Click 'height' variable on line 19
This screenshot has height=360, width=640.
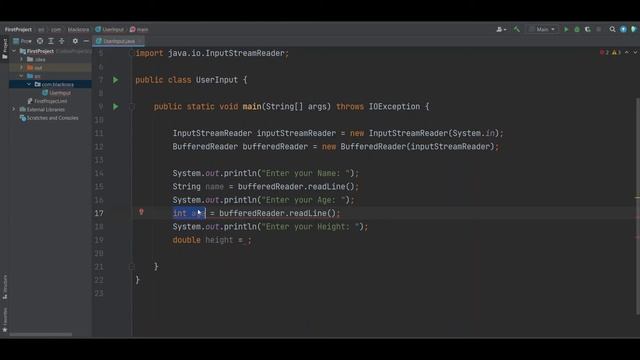pyautogui.click(x=219, y=240)
